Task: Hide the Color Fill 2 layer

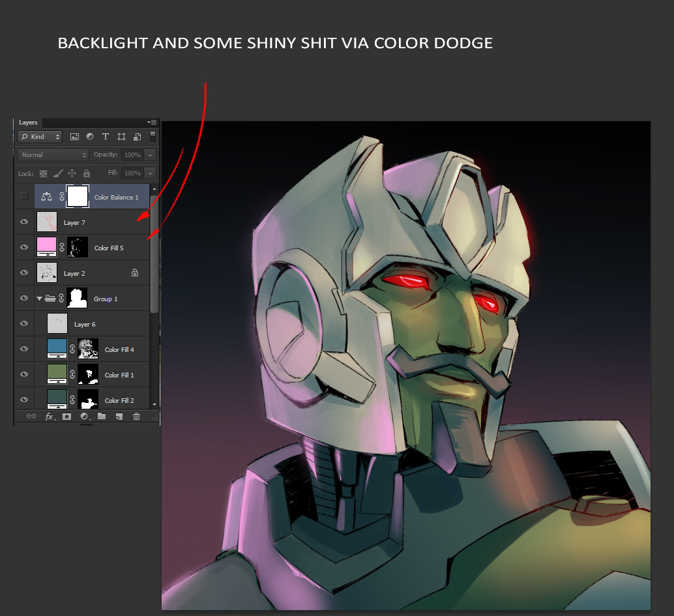Action: (24, 400)
